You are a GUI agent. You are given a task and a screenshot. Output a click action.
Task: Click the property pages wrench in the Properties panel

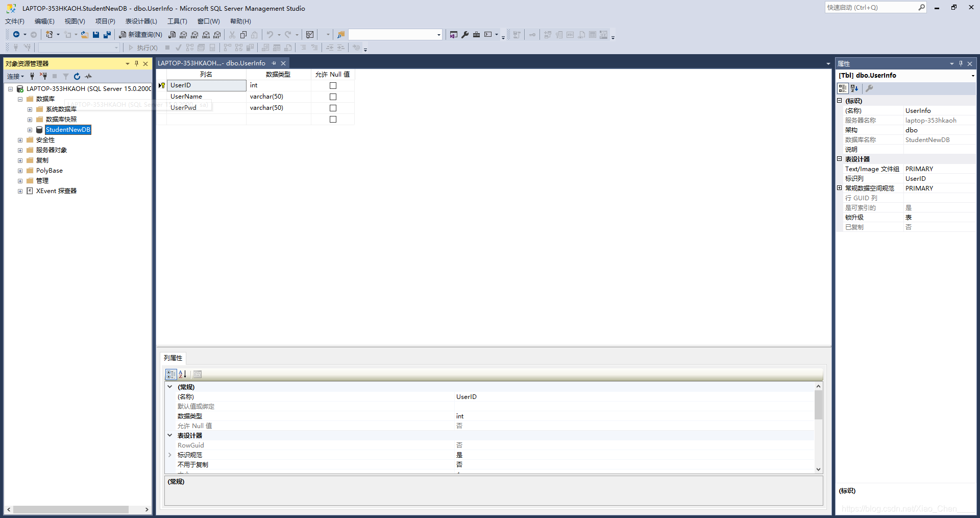(x=869, y=88)
